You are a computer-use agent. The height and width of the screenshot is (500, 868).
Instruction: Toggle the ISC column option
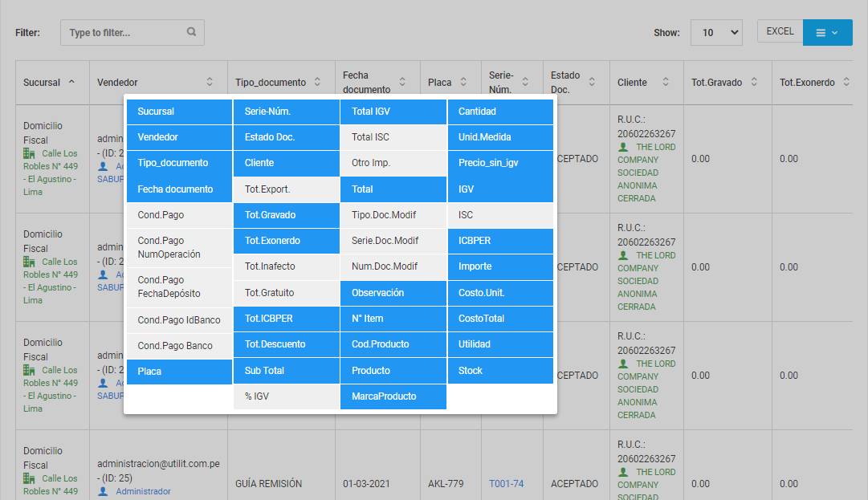coord(500,215)
